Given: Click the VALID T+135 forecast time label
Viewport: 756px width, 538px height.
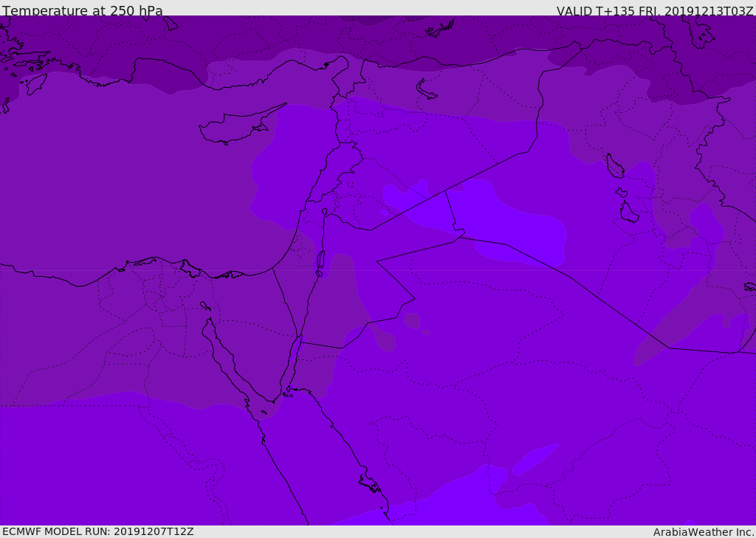Looking at the screenshot, I should click(655, 10).
